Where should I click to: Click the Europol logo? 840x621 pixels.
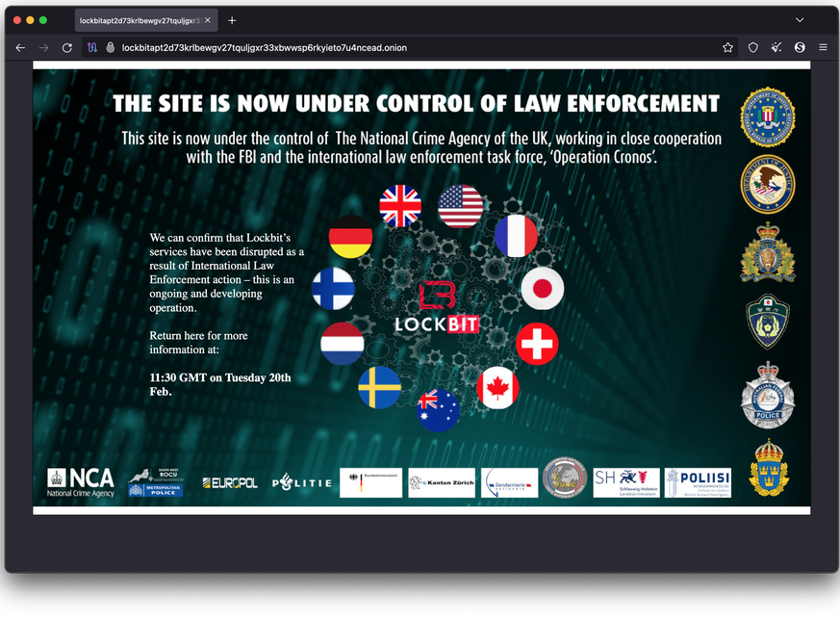230,483
